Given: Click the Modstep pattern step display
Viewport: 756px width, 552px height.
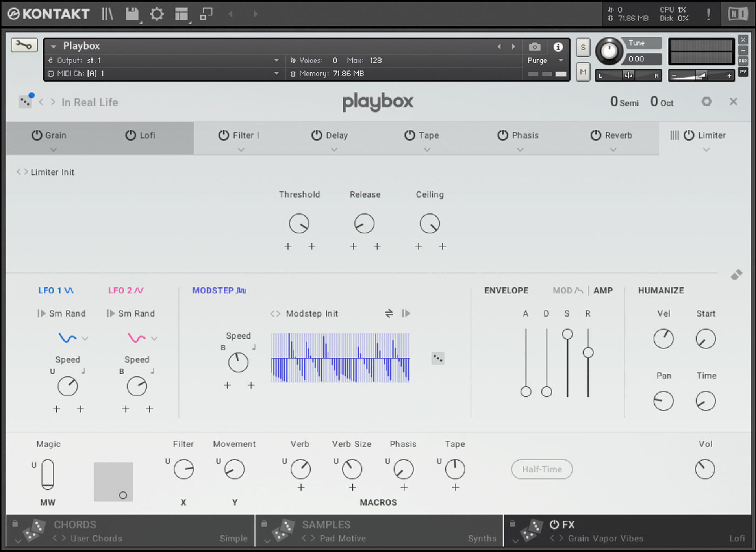Looking at the screenshot, I should coord(340,358).
